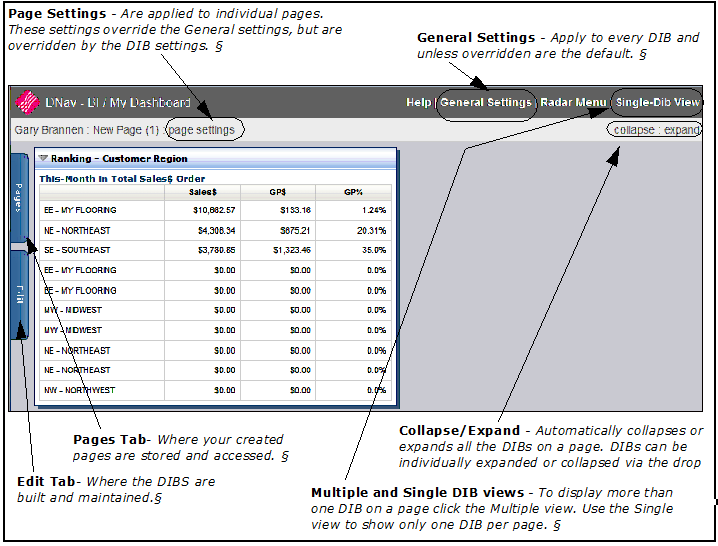Screen dimensions: 718x546
Task: Click This-Month In Total Sales$ Order heading
Action: click(x=122, y=178)
